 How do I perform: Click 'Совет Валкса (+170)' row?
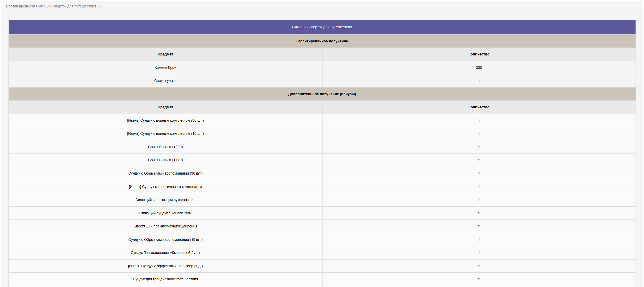(x=165, y=160)
